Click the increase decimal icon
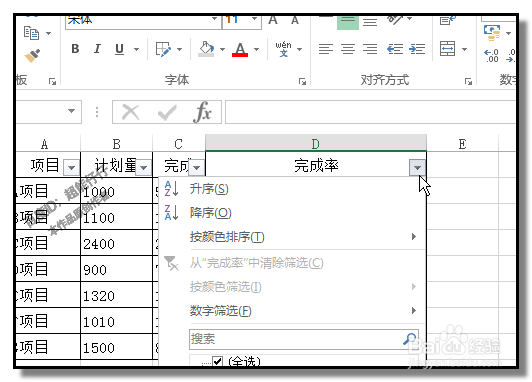The height and width of the screenshot is (382, 532). click(491, 56)
